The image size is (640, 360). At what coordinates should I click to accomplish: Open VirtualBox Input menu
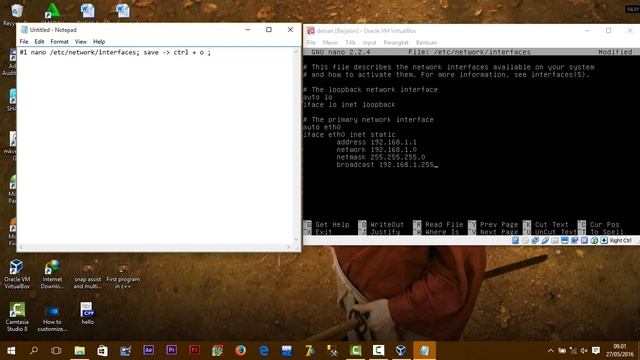tap(369, 42)
